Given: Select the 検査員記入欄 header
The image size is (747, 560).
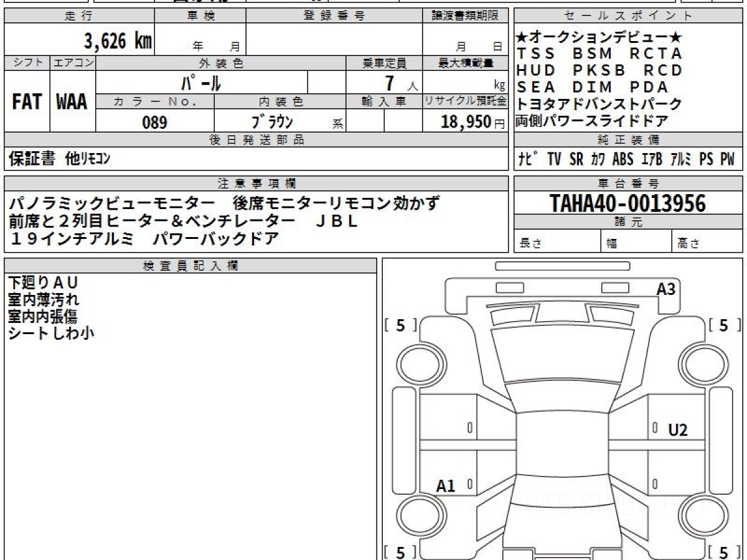Looking at the screenshot, I should 190,265.
